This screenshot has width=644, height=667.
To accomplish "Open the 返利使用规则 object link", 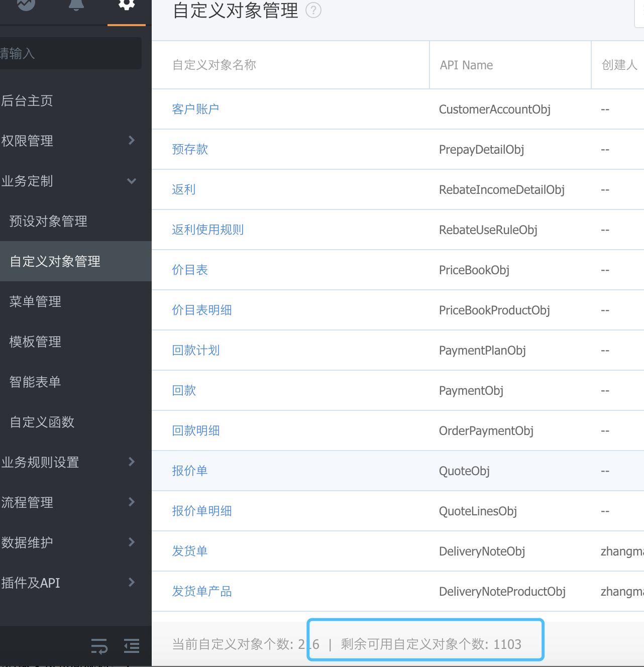I will (207, 230).
